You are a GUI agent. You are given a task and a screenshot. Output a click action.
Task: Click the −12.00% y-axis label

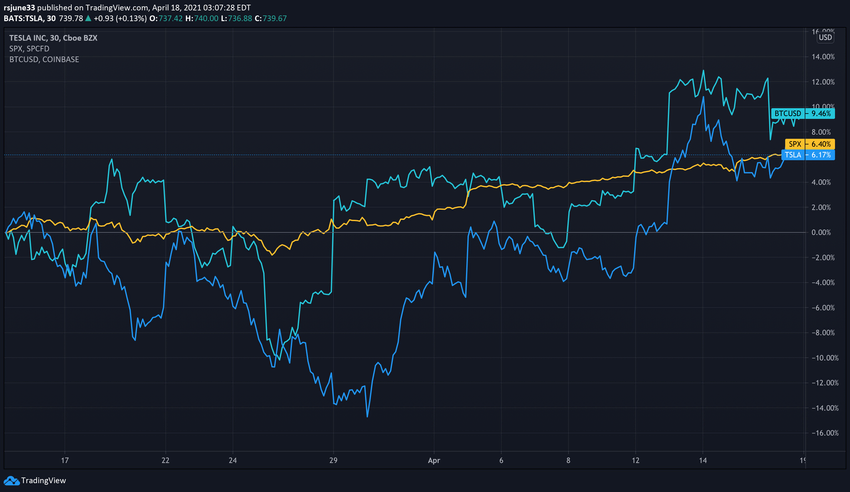825,383
